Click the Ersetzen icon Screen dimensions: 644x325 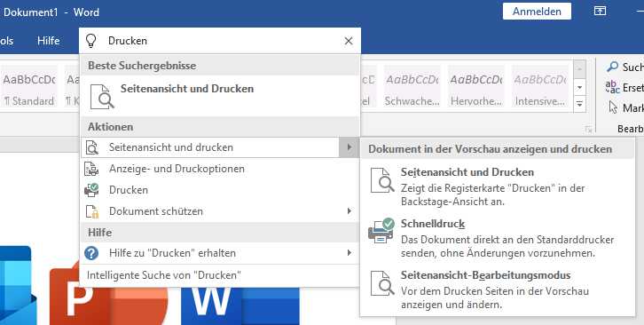coord(612,87)
